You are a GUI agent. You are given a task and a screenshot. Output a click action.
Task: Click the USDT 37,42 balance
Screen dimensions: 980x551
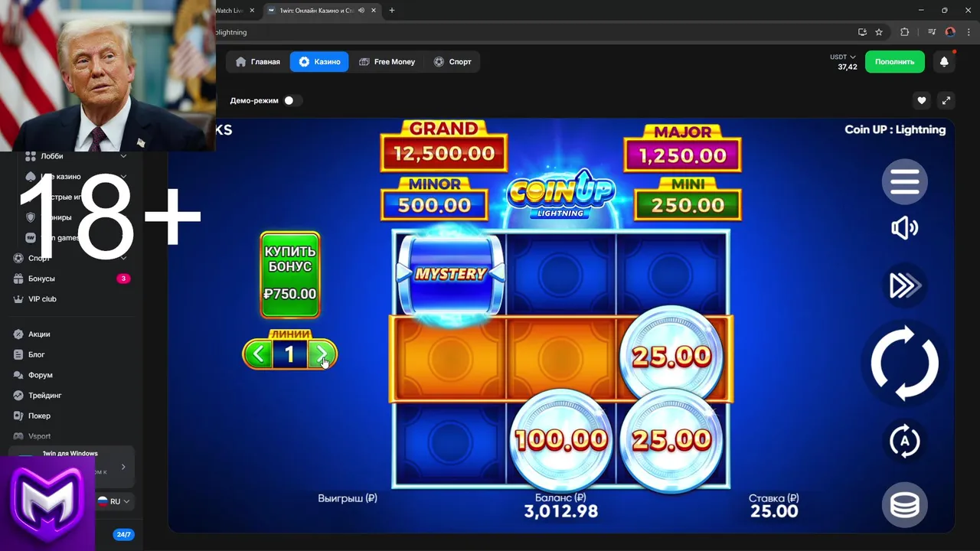[843, 62]
